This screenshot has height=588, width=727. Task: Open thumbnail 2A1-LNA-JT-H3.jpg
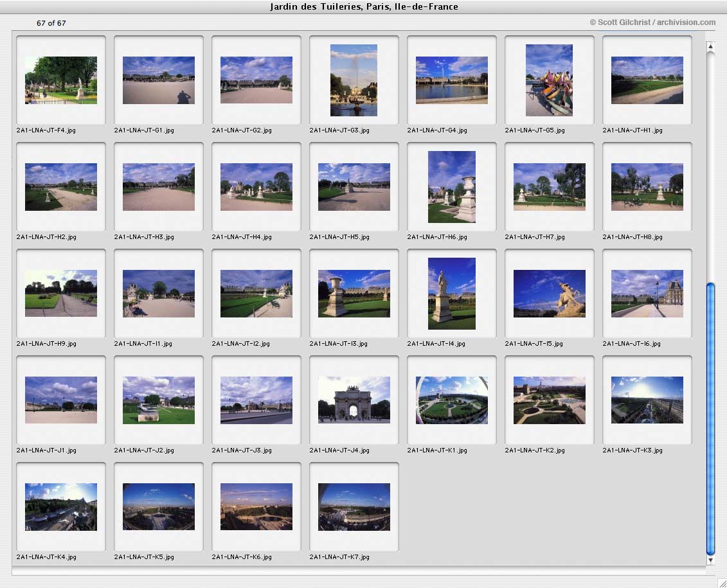click(x=159, y=187)
